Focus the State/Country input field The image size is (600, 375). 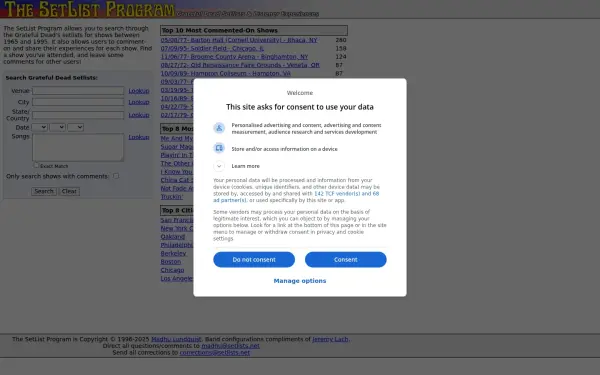78,115
